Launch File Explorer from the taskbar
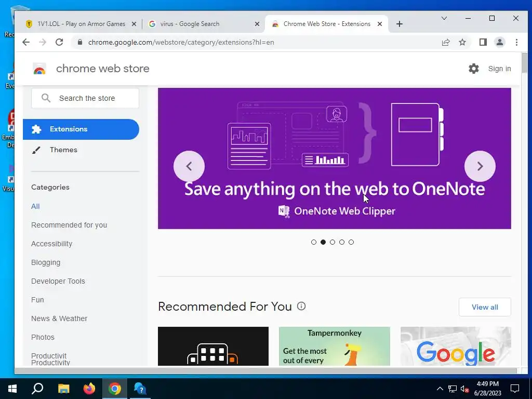The image size is (532, 399). coord(63,389)
